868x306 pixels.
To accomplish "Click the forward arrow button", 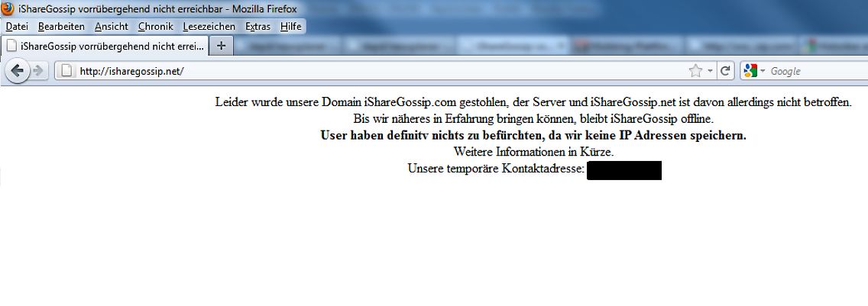I will coord(37,71).
